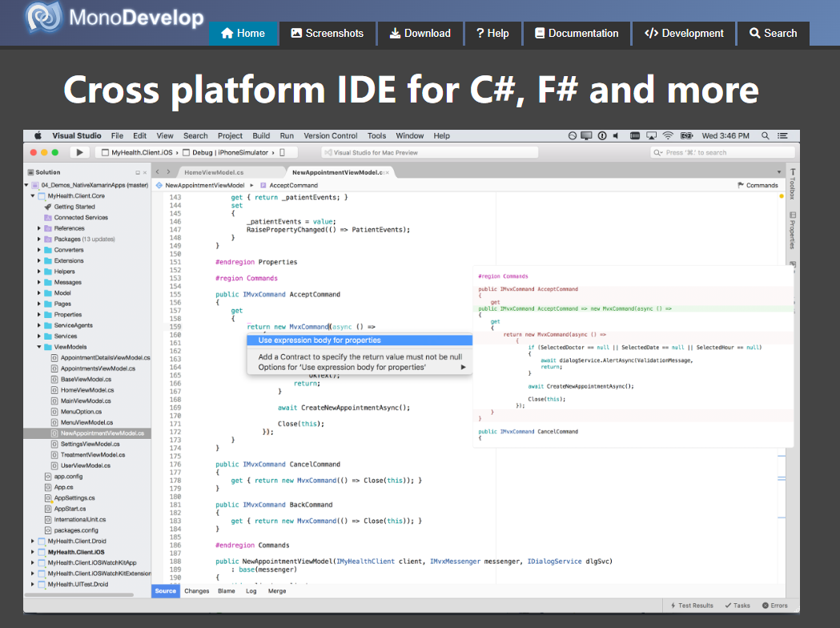The height and width of the screenshot is (628, 840).
Task: Click the 'Press ⌘. to search' field
Action: coord(721,153)
